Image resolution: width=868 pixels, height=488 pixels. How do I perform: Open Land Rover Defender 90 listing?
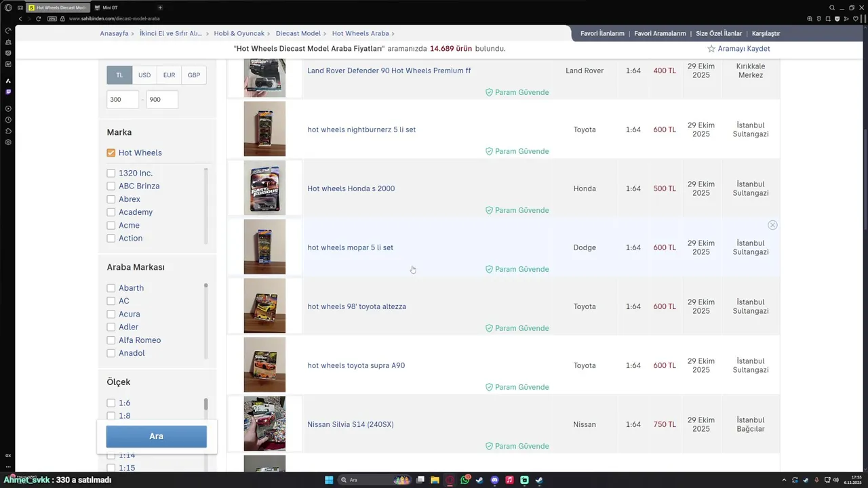pos(389,70)
